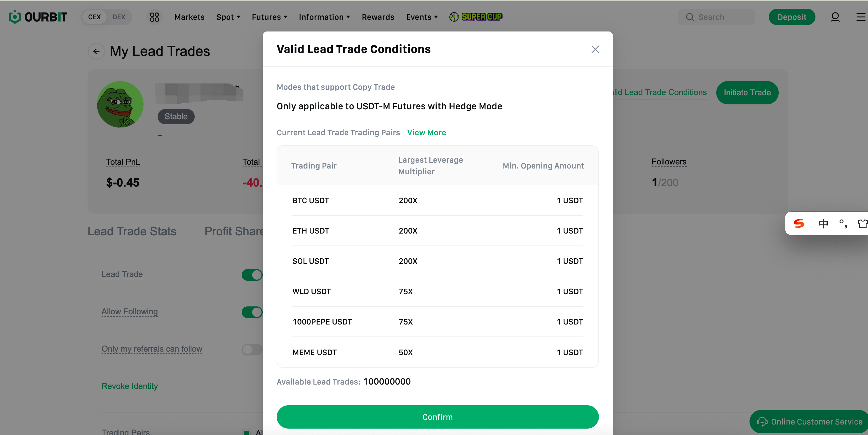
Task: Expand the Spot dropdown menu
Action: click(x=228, y=17)
